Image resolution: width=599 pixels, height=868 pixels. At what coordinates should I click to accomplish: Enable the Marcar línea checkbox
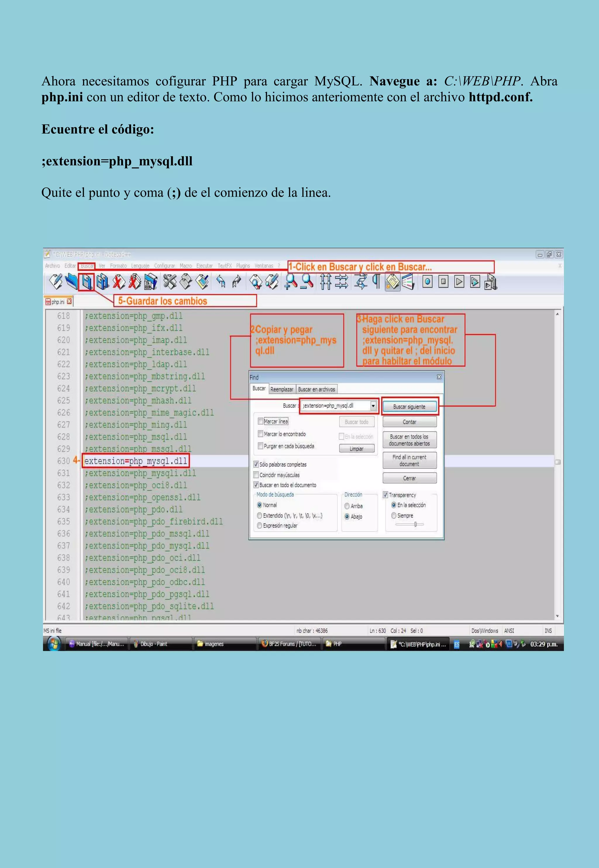coord(261,421)
